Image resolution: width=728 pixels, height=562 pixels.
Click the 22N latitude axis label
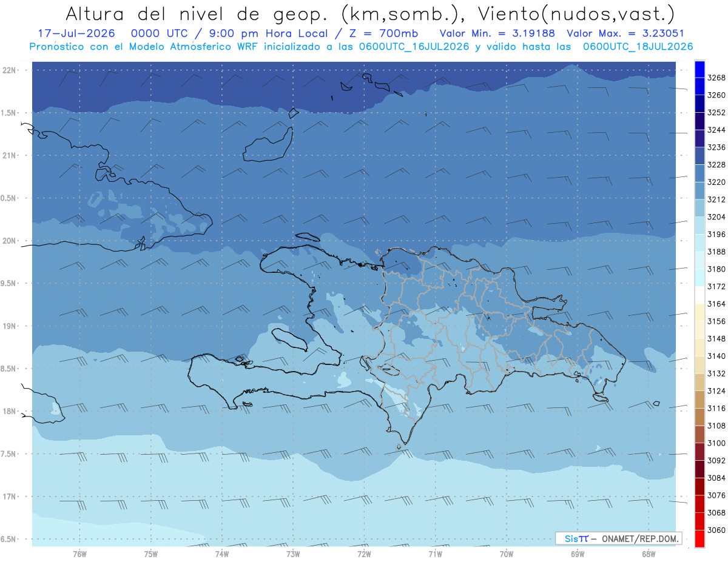9,70
